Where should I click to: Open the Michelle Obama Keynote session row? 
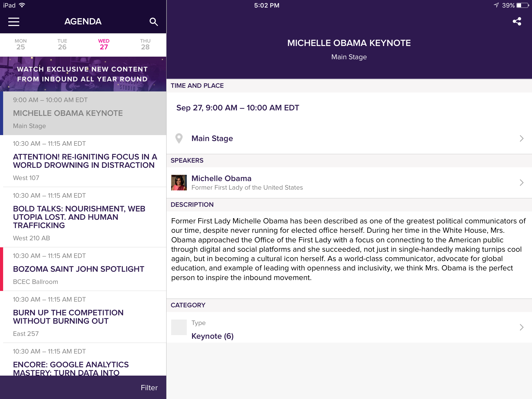[x=83, y=113]
